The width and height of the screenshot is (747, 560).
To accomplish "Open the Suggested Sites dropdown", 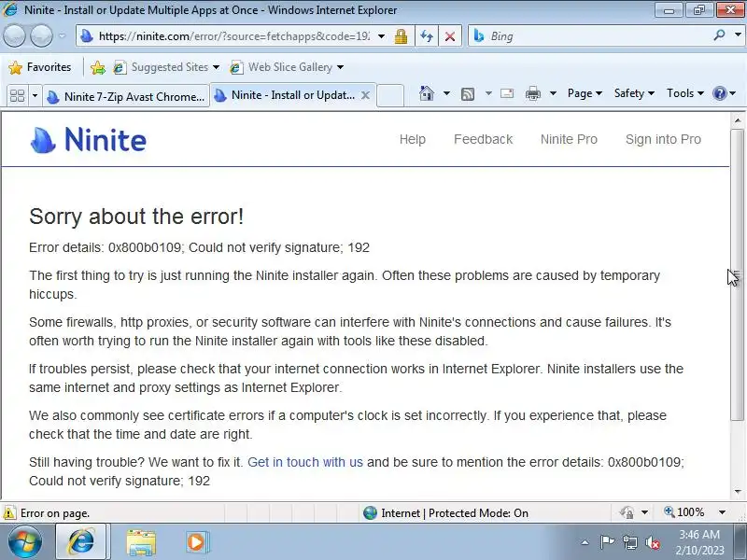I will [x=166, y=67].
